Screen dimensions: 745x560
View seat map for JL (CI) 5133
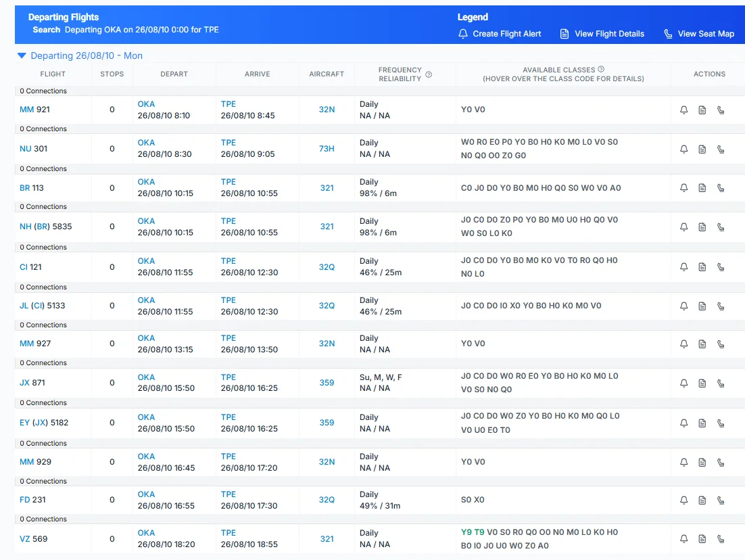(x=721, y=306)
